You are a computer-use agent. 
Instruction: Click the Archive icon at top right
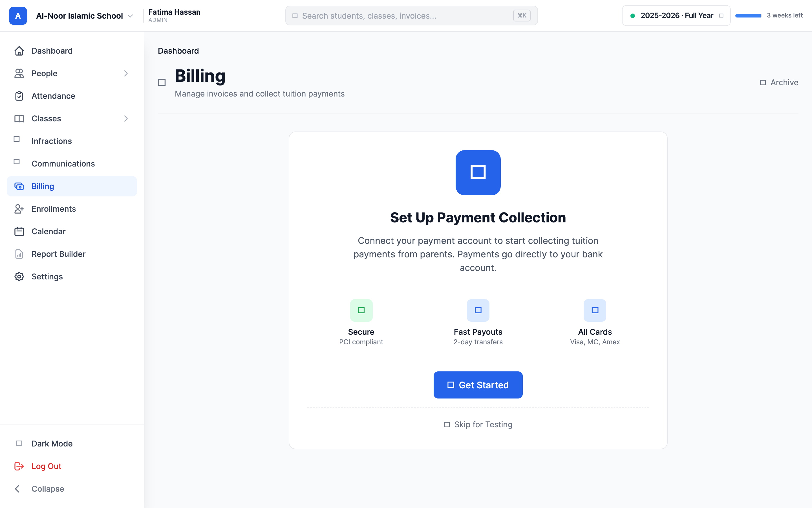click(x=763, y=82)
